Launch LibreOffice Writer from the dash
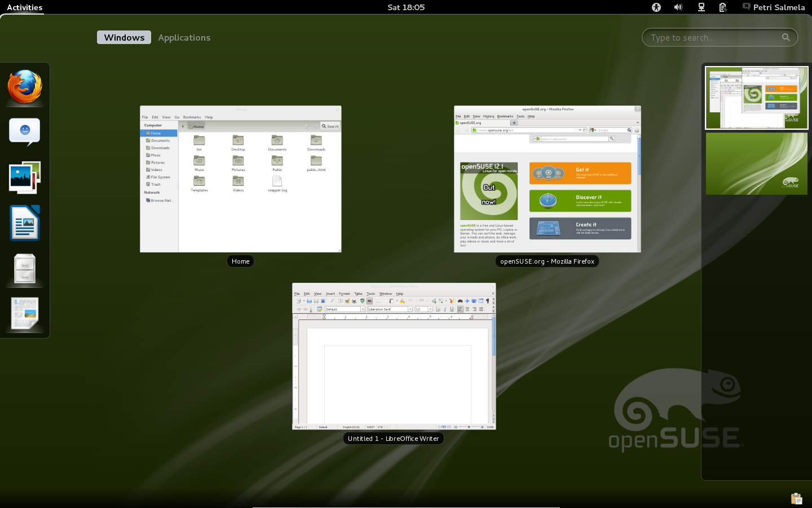Image resolution: width=812 pixels, height=508 pixels. tap(25, 223)
